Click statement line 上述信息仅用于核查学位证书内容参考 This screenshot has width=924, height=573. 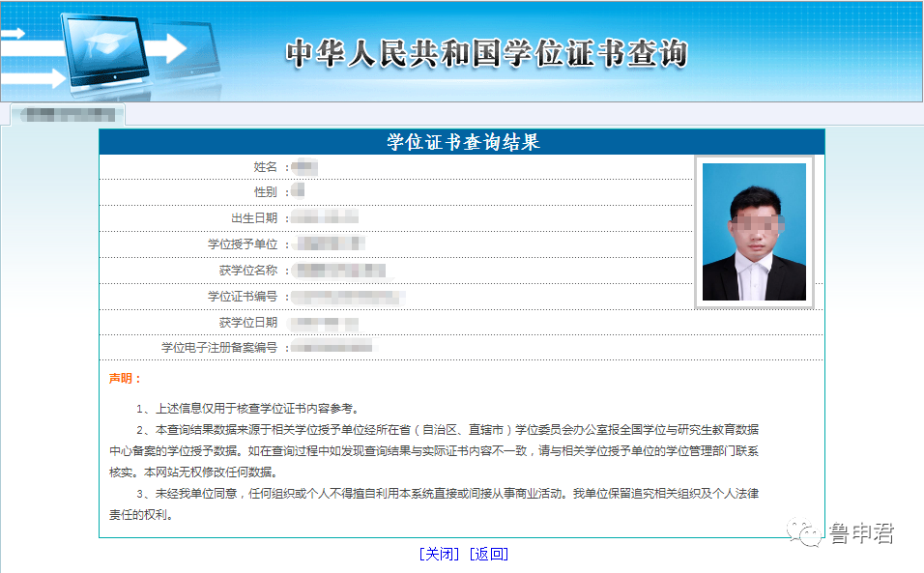[247, 409]
